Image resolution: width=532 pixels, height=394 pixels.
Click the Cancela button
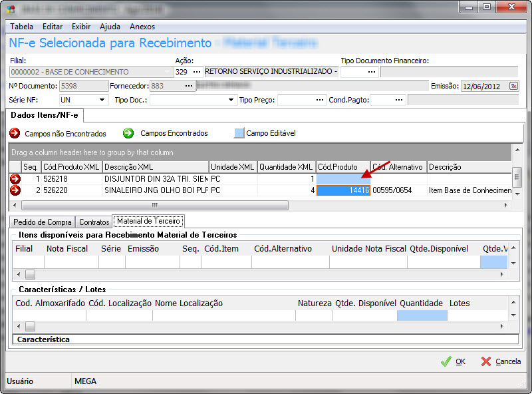pos(501,361)
